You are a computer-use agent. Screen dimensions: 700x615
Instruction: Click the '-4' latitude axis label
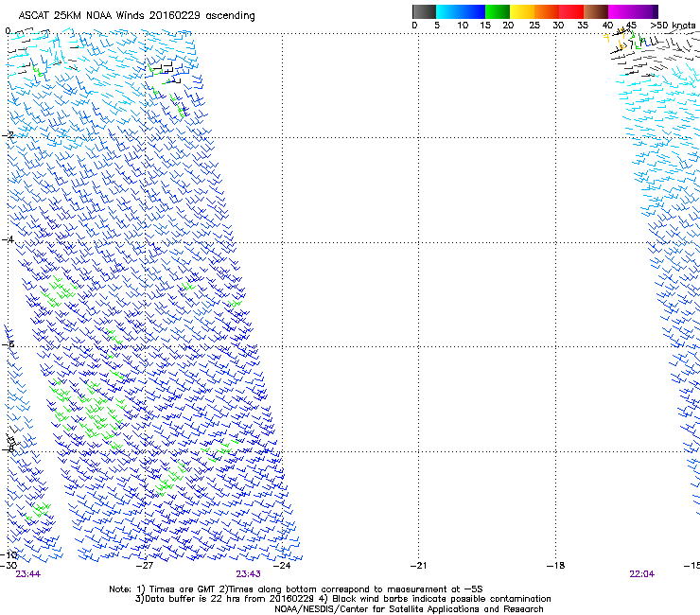click(8, 239)
